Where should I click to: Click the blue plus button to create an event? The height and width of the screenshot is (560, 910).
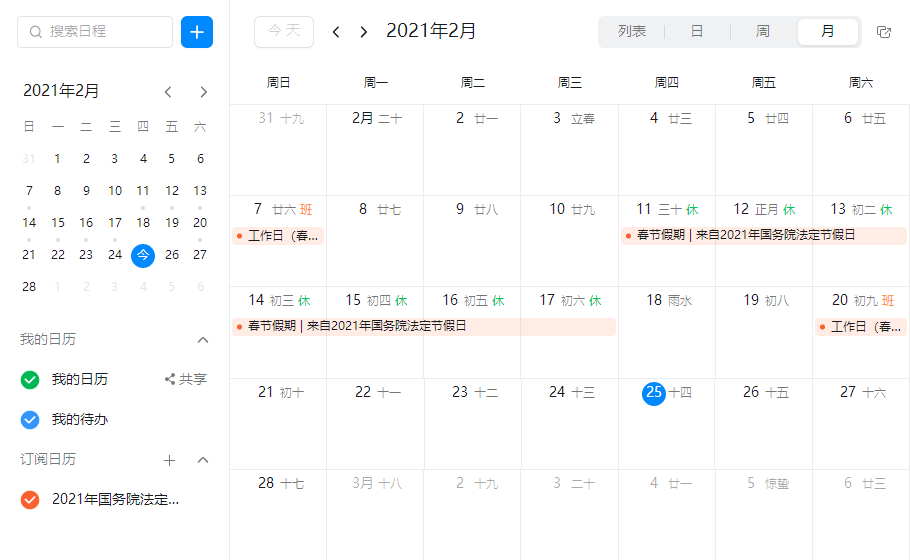point(197,32)
